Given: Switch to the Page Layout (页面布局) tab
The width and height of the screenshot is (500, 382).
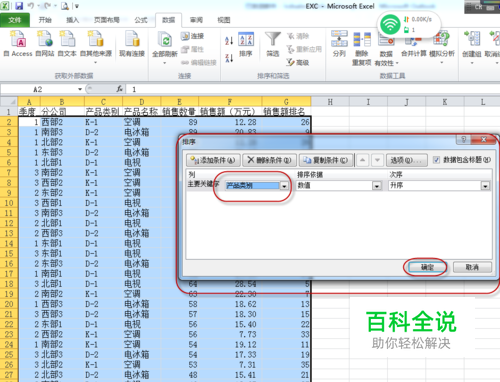Looking at the screenshot, I should pyautogui.click(x=107, y=20).
